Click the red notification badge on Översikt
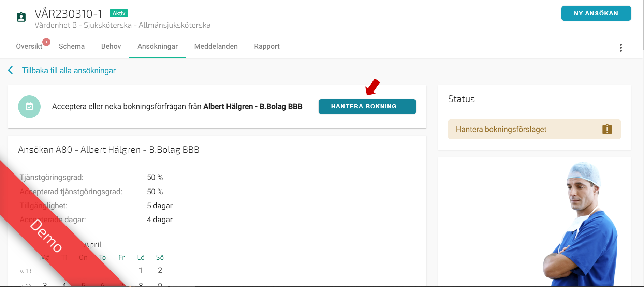The image size is (644, 287). coord(46,42)
